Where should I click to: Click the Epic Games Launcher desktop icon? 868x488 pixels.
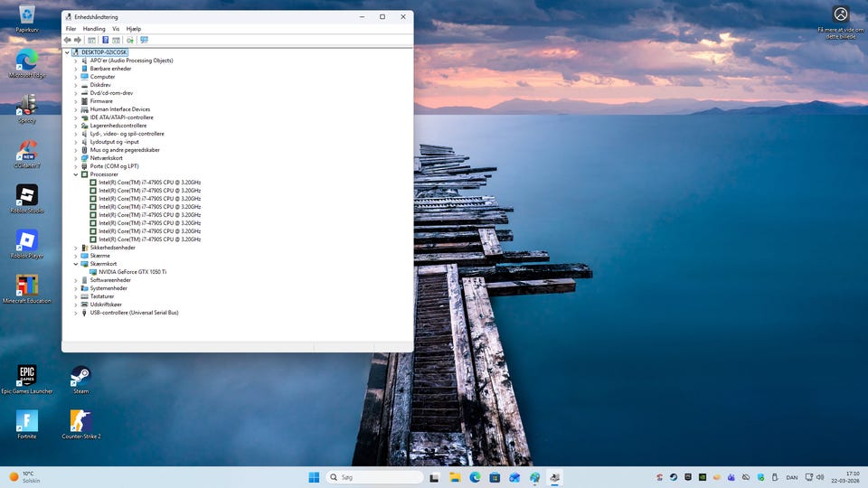pos(26,379)
